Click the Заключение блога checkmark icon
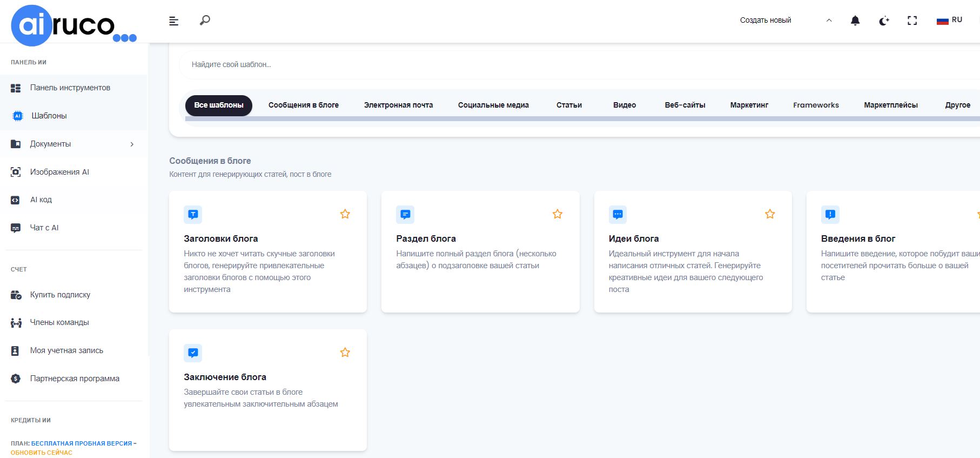The height and width of the screenshot is (458, 980). pyautogui.click(x=193, y=353)
